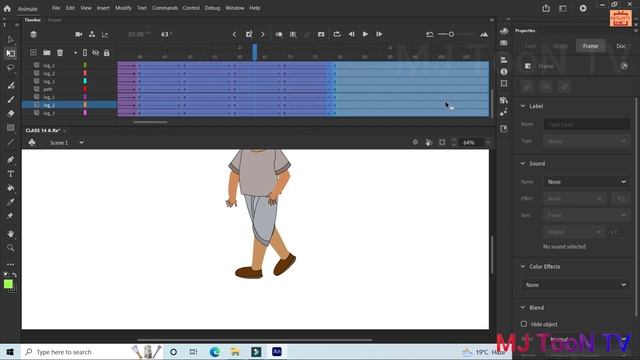Open the Commands menu
This screenshot has height=360, width=640.
[165, 8]
